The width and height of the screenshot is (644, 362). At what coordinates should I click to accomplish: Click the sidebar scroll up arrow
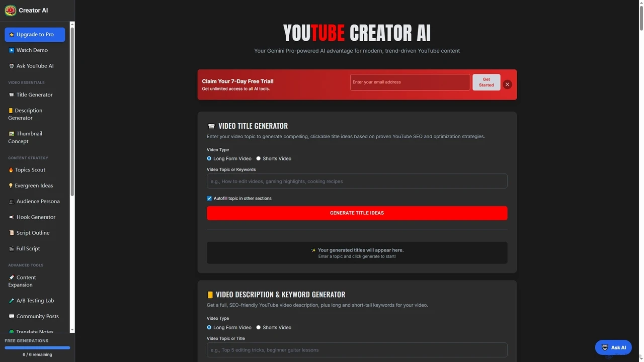pyautogui.click(x=72, y=24)
